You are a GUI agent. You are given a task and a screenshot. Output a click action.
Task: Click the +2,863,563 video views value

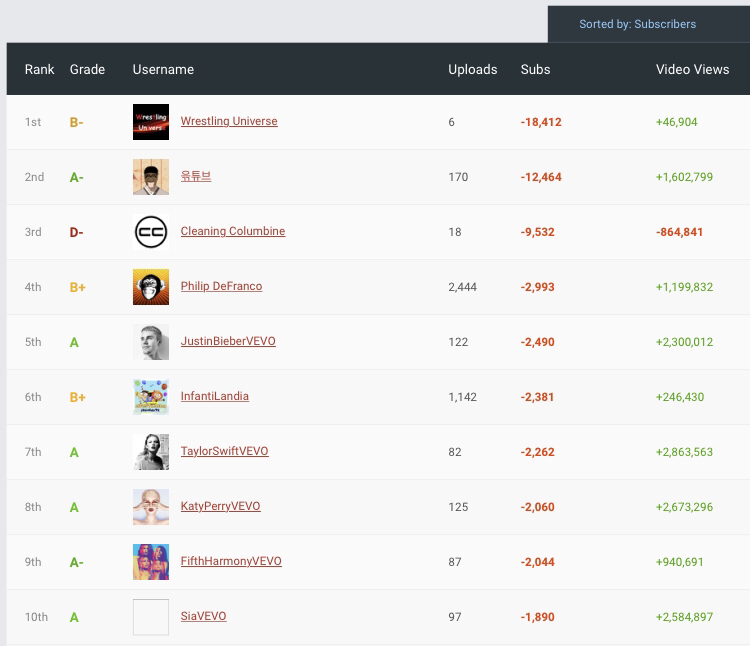pyautogui.click(x=684, y=452)
